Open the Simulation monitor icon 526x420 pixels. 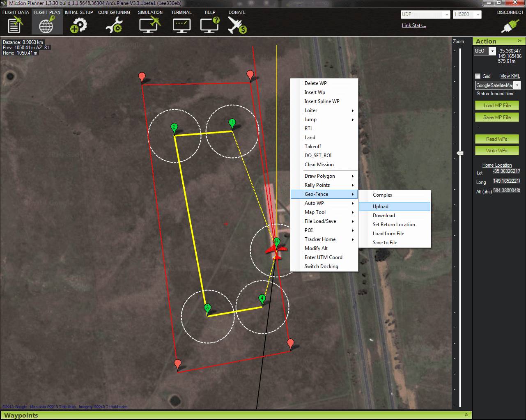pyautogui.click(x=149, y=25)
